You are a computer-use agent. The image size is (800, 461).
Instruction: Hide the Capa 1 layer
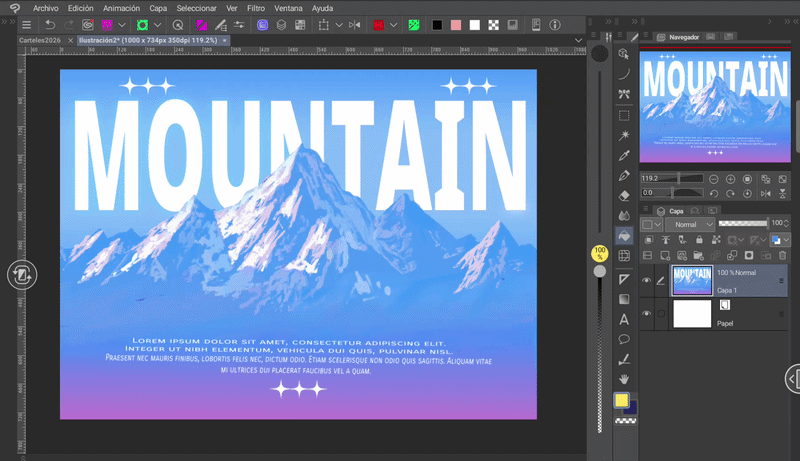[646, 281]
